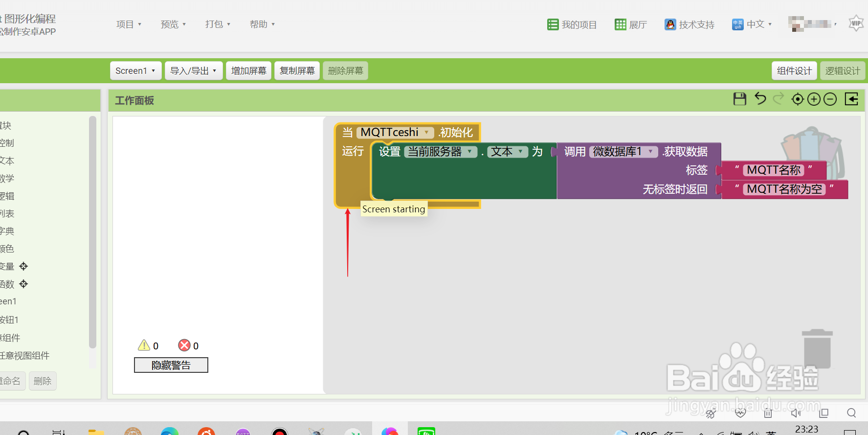Click the 23:23 clock in the taskbar
Image resolution: width=868 pixels, height=435 pixels.
(x=806, y=429)
